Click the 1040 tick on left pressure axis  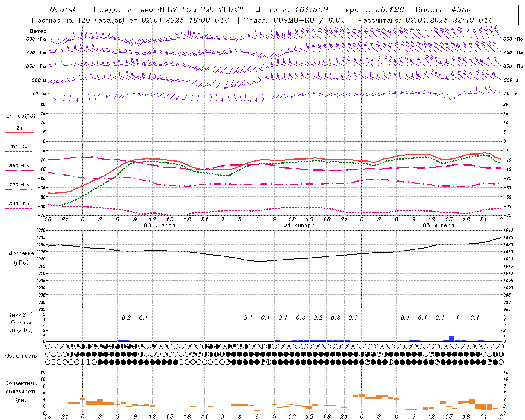(x=41, y=231)
